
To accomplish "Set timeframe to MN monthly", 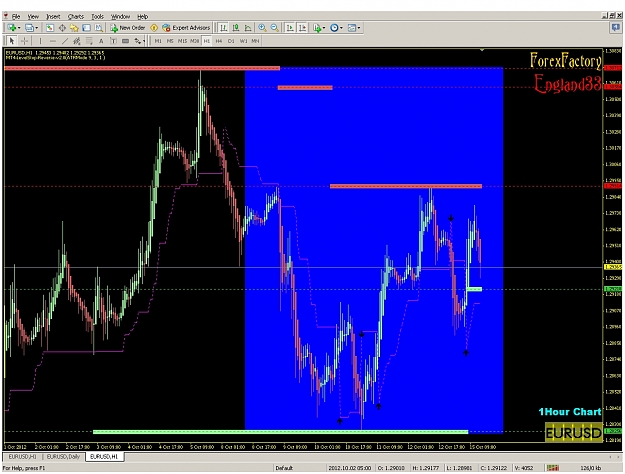I will [255, 41].
